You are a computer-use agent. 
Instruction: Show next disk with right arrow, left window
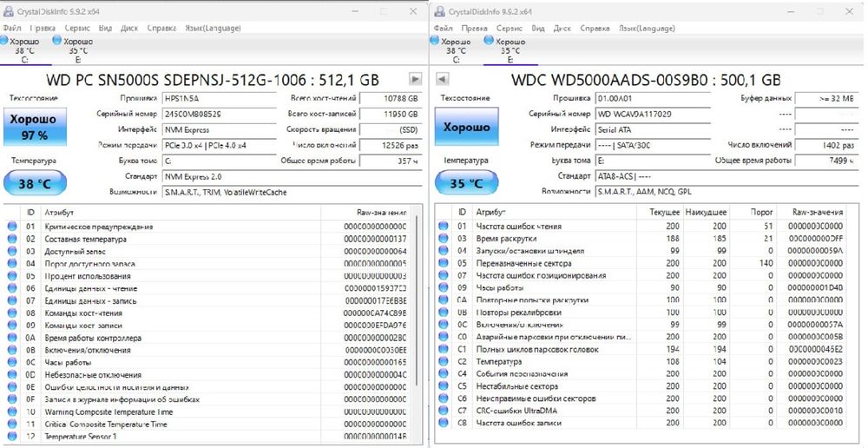(415, 79)
